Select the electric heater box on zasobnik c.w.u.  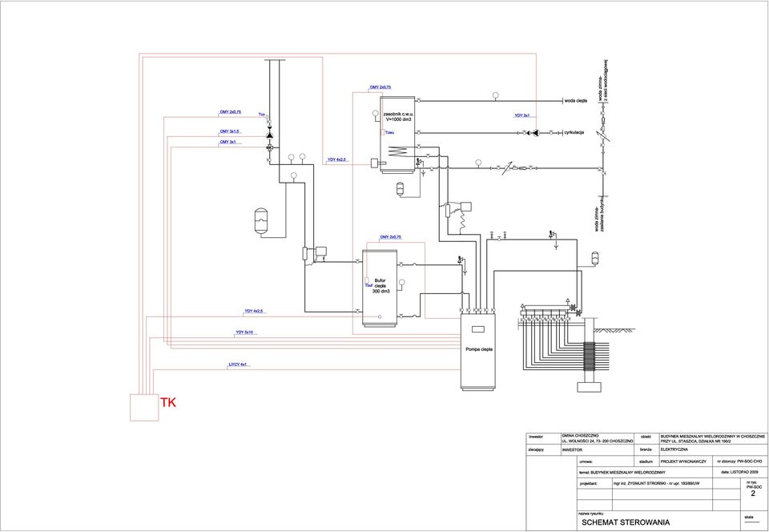click(375, 163)
